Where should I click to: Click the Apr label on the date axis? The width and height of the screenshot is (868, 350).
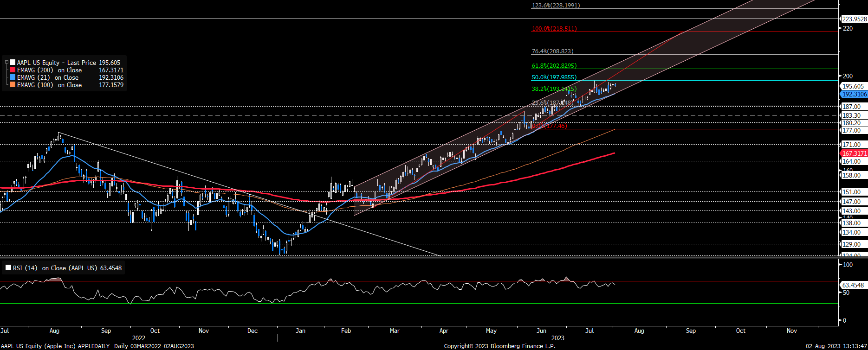[x=444, y=331]
